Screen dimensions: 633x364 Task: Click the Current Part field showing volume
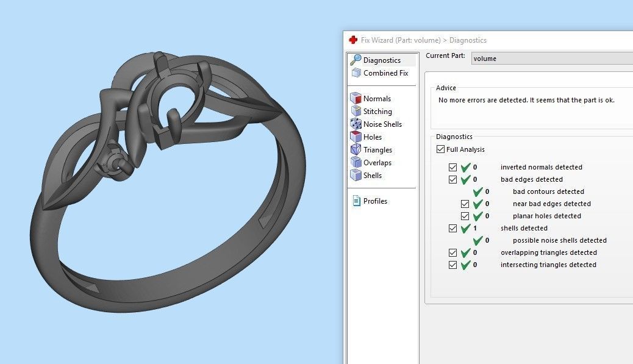pyautogui.click(x=552, y=59)
